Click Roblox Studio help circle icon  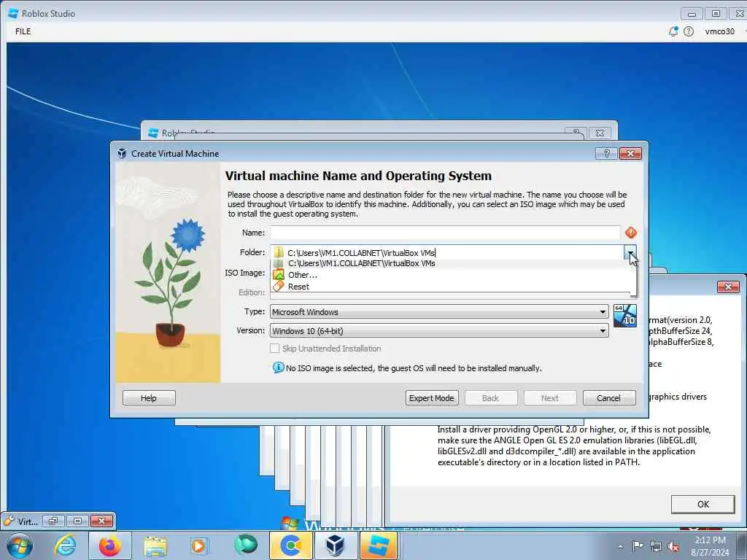tap(689, 31)
